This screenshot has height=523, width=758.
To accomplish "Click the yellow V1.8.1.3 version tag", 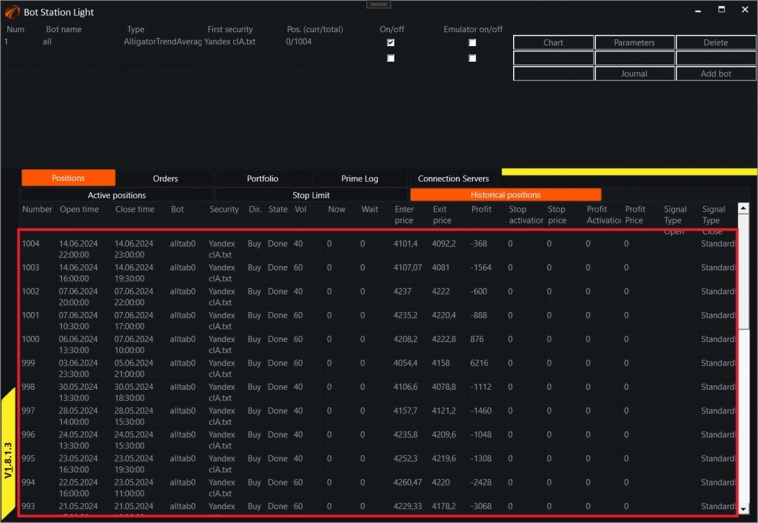I will coord(9,455).
